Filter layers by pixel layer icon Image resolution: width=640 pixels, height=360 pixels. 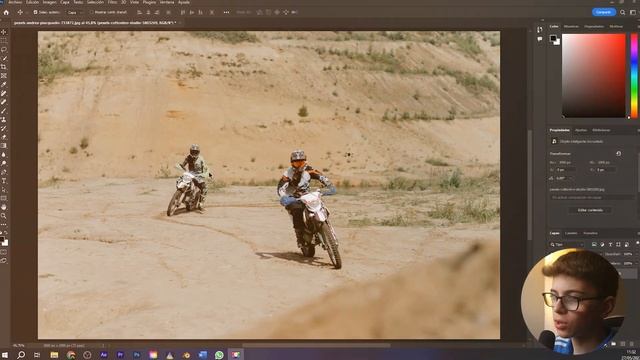[594, 244]
